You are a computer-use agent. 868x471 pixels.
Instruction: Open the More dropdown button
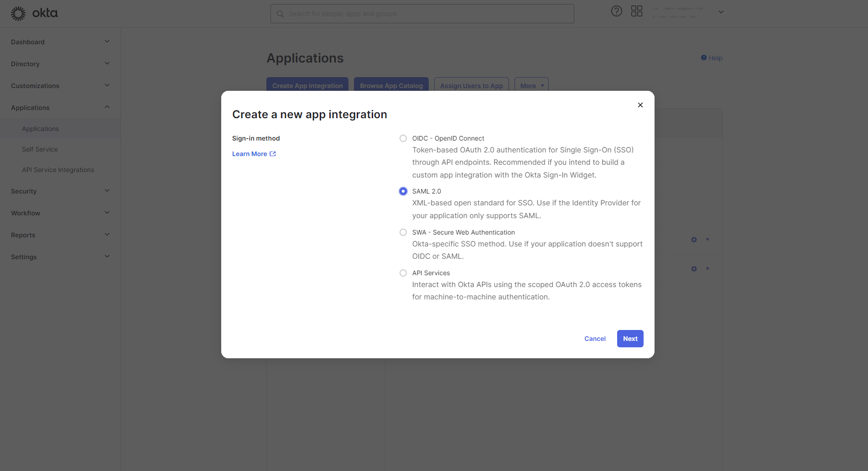click(531, 85)
